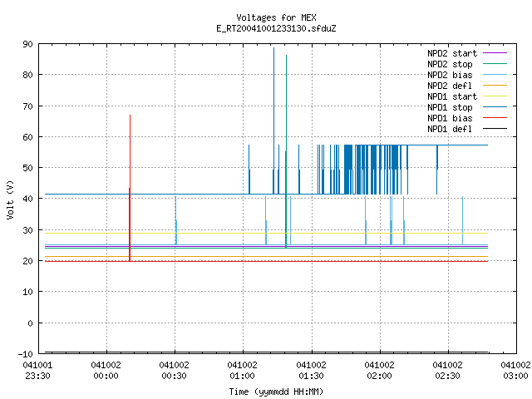Click the x-axis label 041002 01:30
Viewport: 532px width, 399px height.
pos(311,371)
